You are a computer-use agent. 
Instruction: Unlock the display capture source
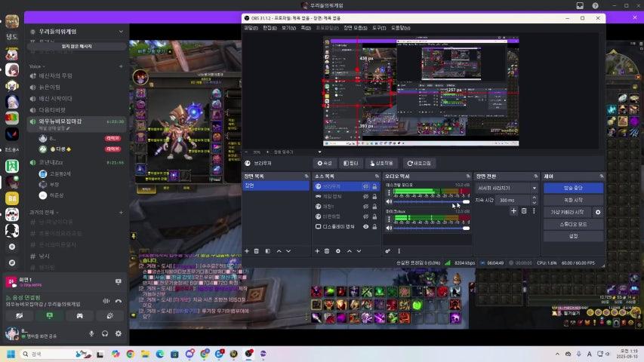[374, 226]
